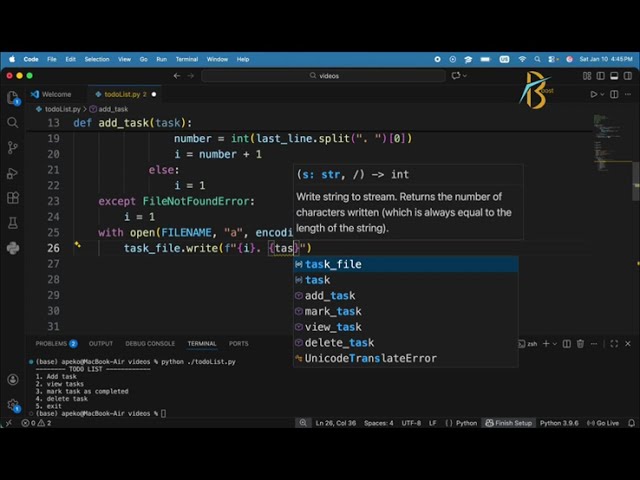Open the editor More Actions menu

628,94
